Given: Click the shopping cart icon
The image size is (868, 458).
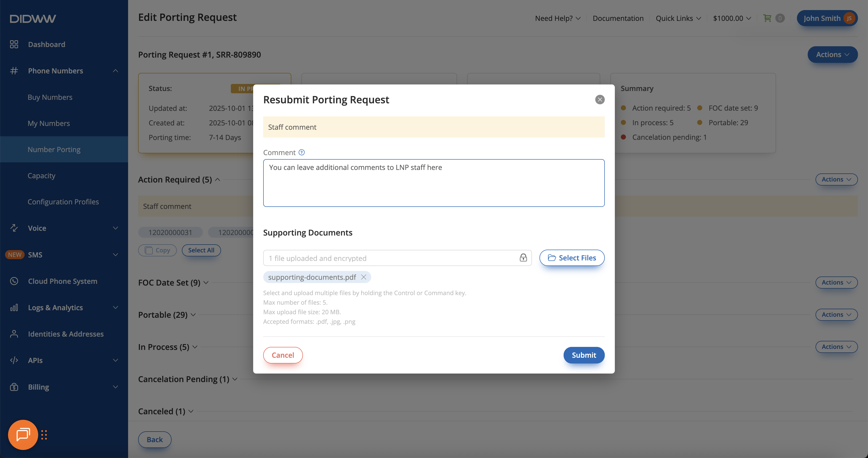Looking at the screenshot, I should pos(767,18).
